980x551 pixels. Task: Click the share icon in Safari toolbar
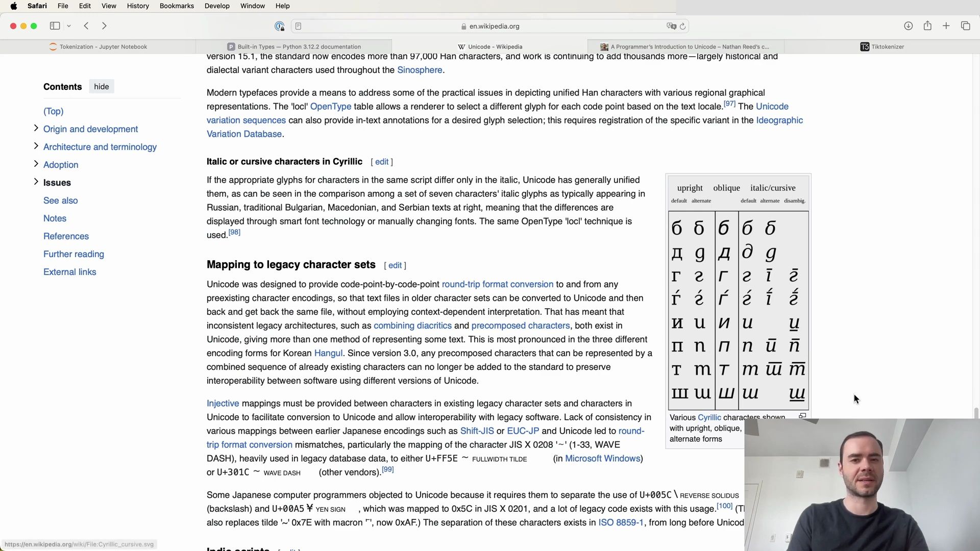pos(927,26)
